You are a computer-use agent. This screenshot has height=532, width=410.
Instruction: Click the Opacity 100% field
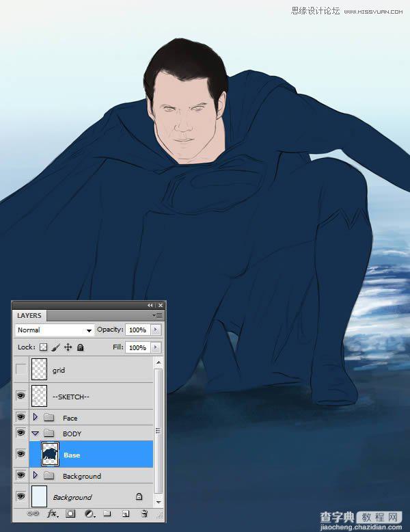(137, 330)
